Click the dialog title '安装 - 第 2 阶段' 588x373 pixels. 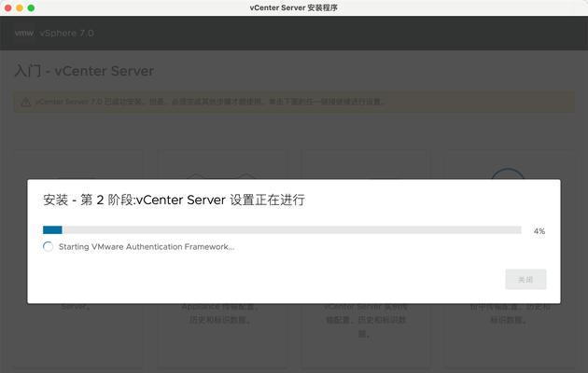click(174, 200)
